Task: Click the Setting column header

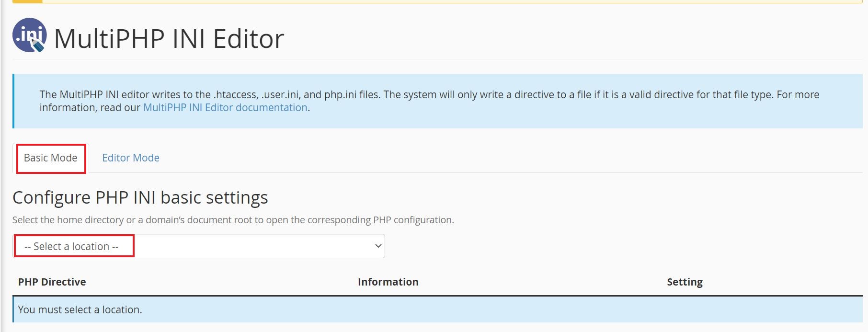Action: tap(685, 282)
